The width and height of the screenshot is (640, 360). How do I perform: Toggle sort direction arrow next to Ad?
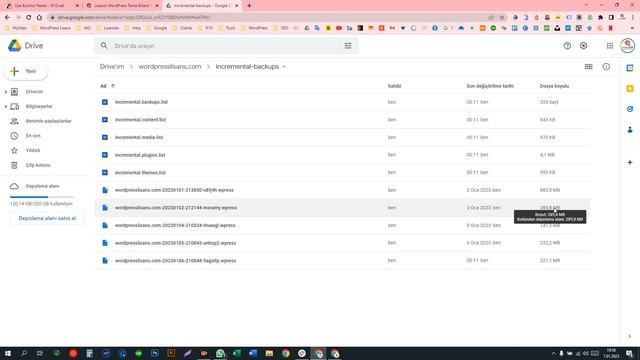[113, 86]
